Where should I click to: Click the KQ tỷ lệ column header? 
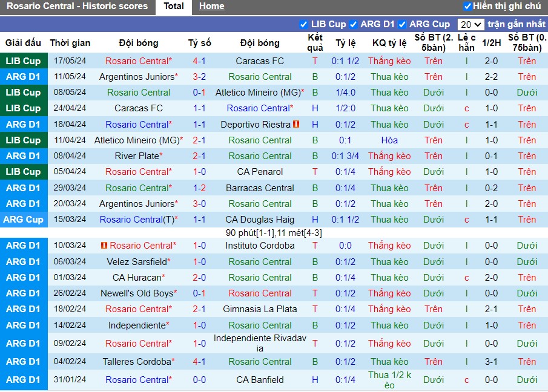(389, 43)
